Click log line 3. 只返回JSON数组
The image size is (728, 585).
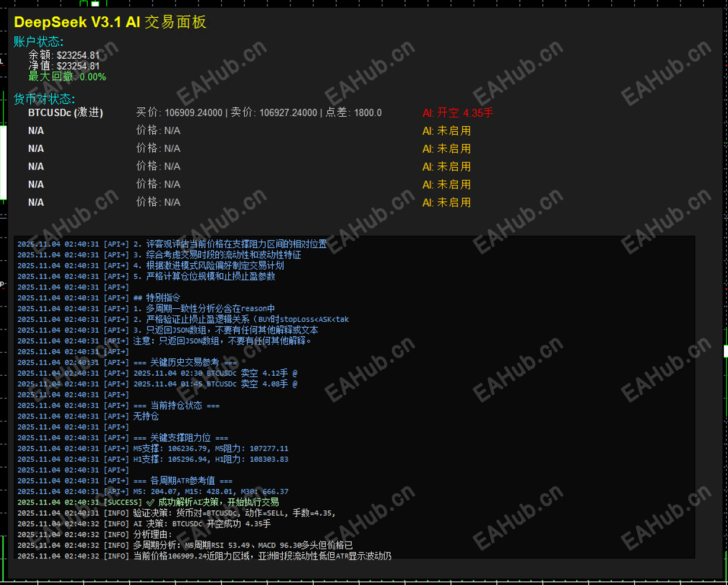click(x=168, y=330)
